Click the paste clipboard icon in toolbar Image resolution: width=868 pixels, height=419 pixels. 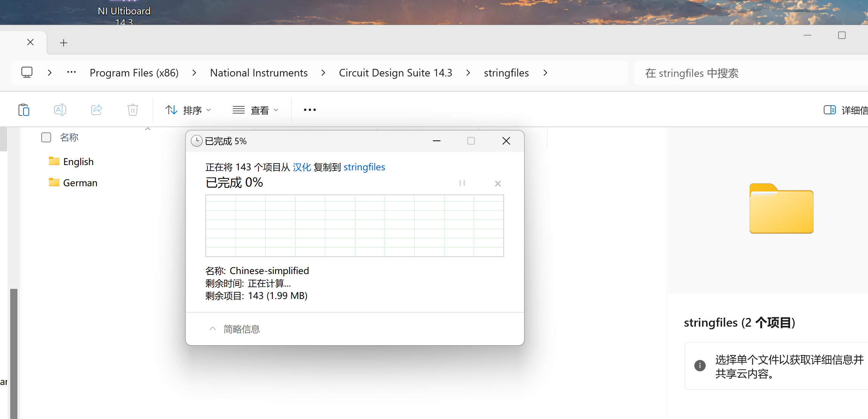tap(24, 110)
